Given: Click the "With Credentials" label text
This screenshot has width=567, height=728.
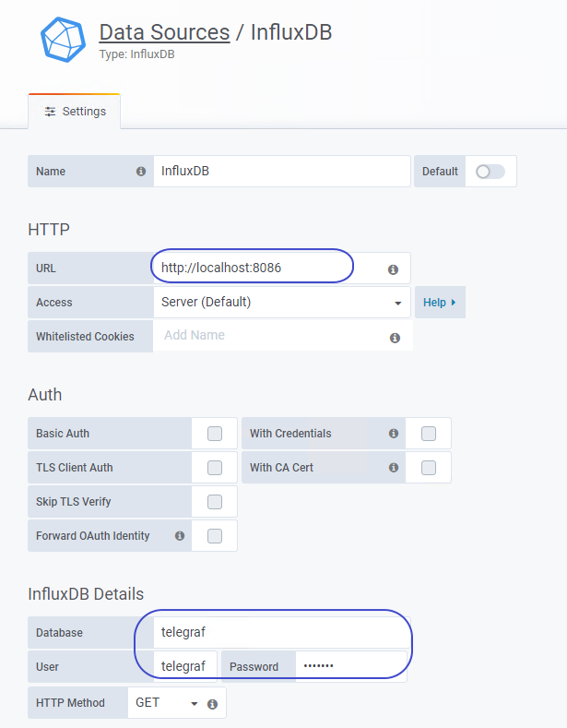Looking at the screenshot, I should click(x=290, y=434).
